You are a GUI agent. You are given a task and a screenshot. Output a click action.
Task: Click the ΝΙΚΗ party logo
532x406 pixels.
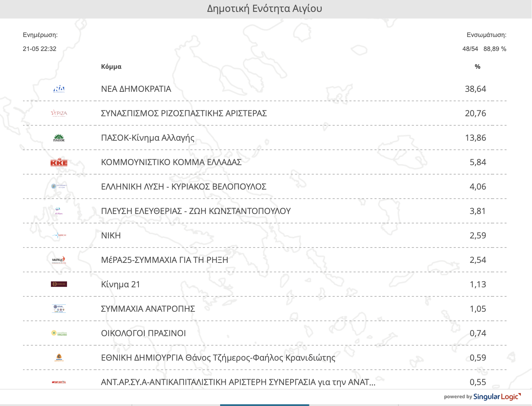pyautogui.click(x=59, y=235)
